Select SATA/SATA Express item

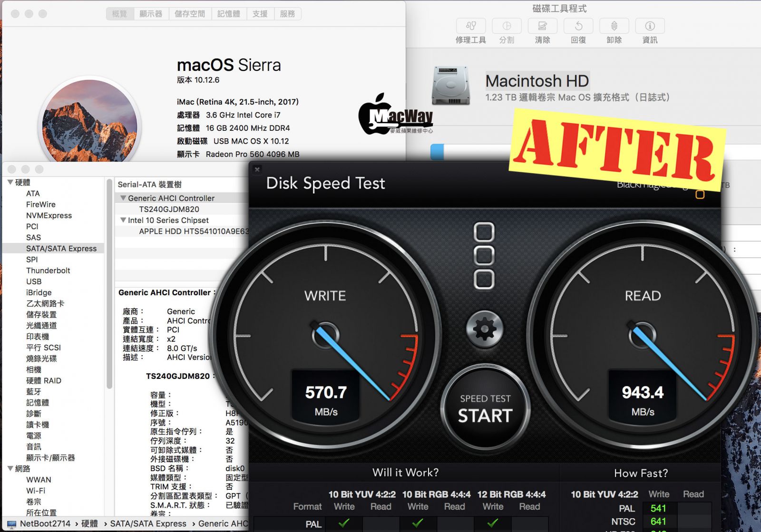53,248
